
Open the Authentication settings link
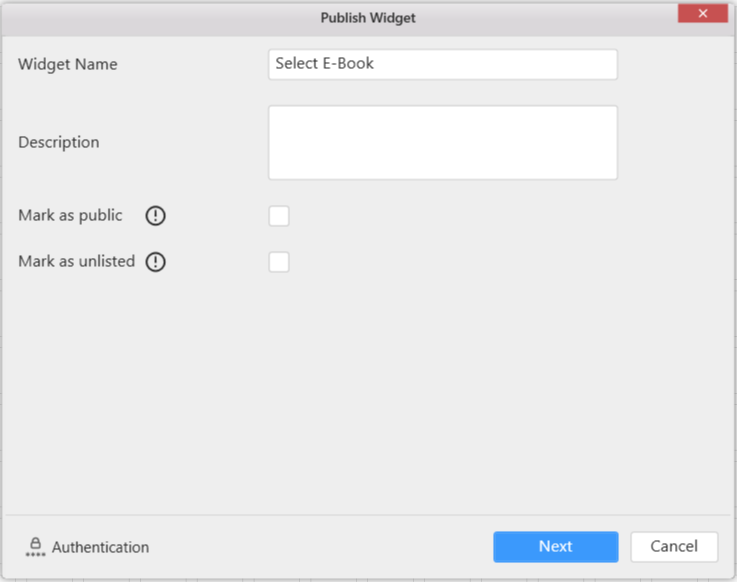(100, 547)
